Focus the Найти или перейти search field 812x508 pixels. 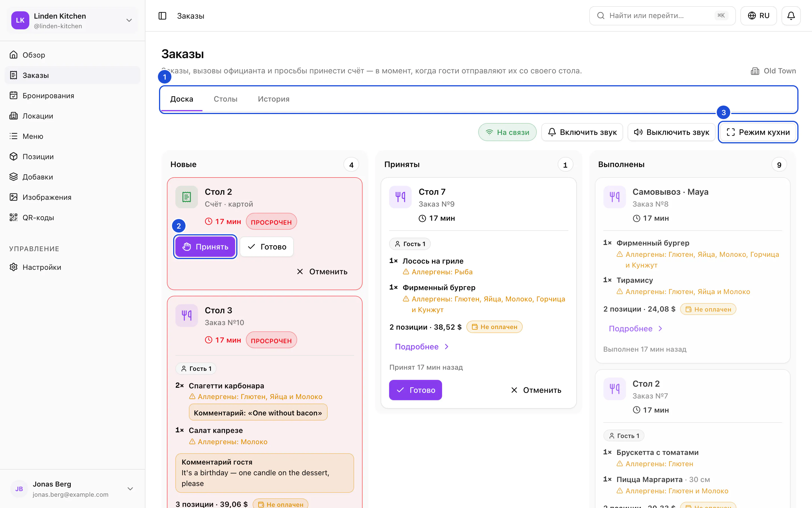pos(662,16)
